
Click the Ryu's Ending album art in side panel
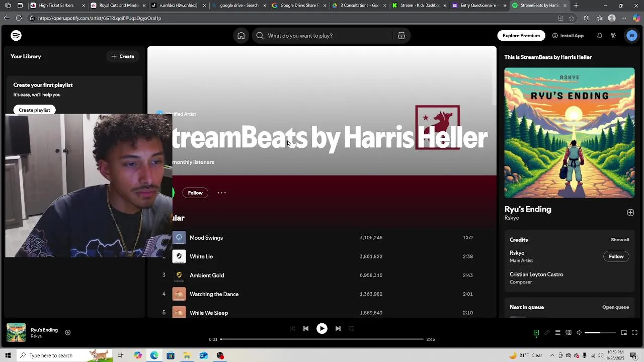[x=570, y=133]
